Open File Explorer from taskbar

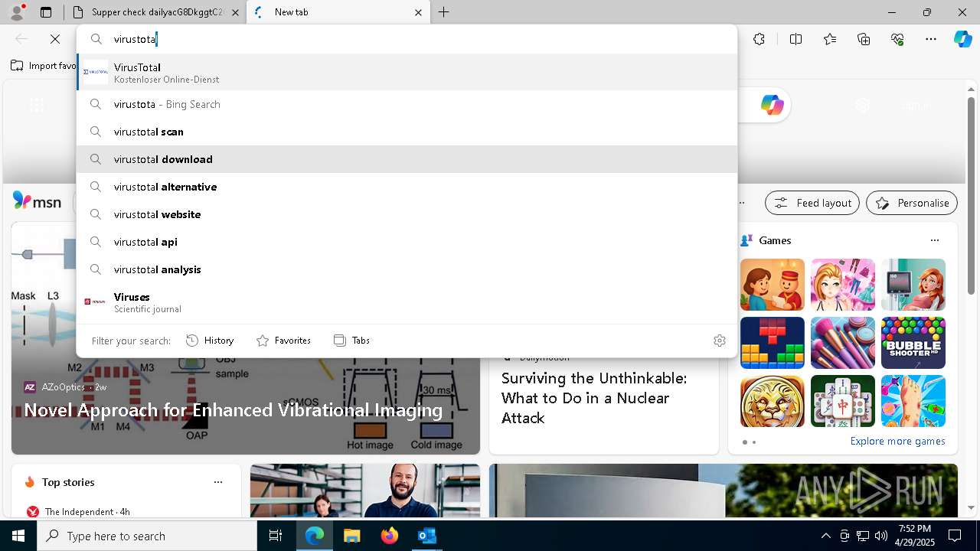(x=351, y=536)
